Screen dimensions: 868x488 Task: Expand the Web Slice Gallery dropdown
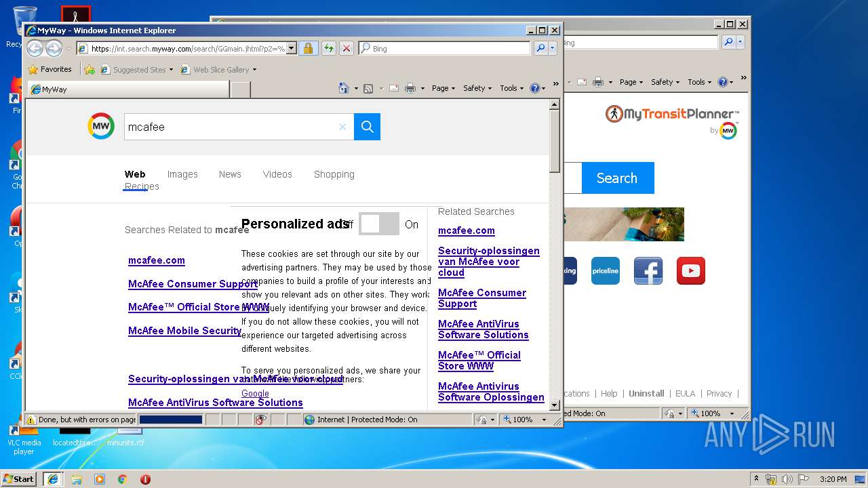254,69
